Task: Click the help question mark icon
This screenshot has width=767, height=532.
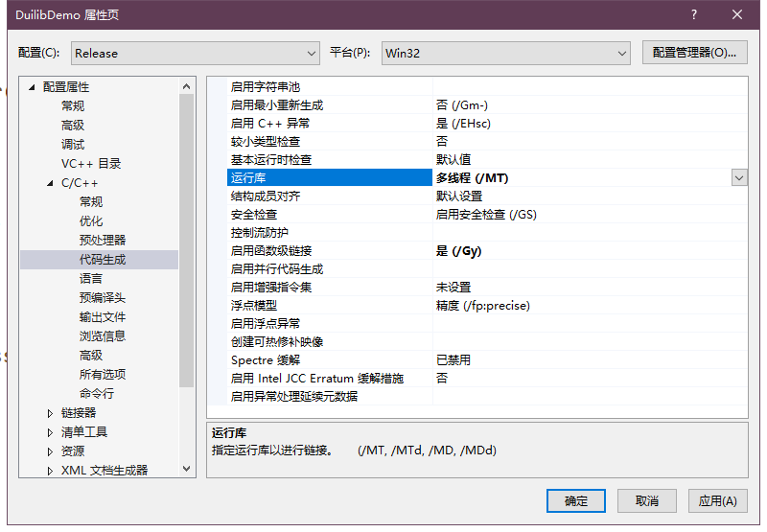Action: pos(693,14)
